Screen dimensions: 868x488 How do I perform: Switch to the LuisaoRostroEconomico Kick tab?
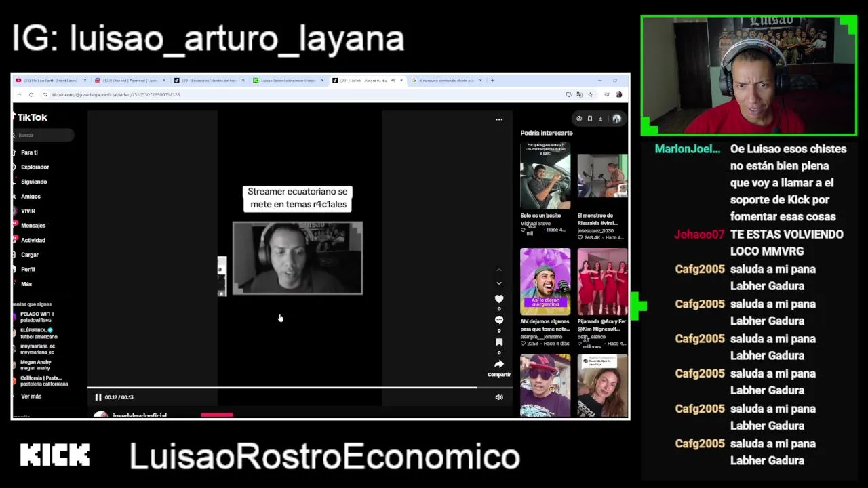coord(289,81)
